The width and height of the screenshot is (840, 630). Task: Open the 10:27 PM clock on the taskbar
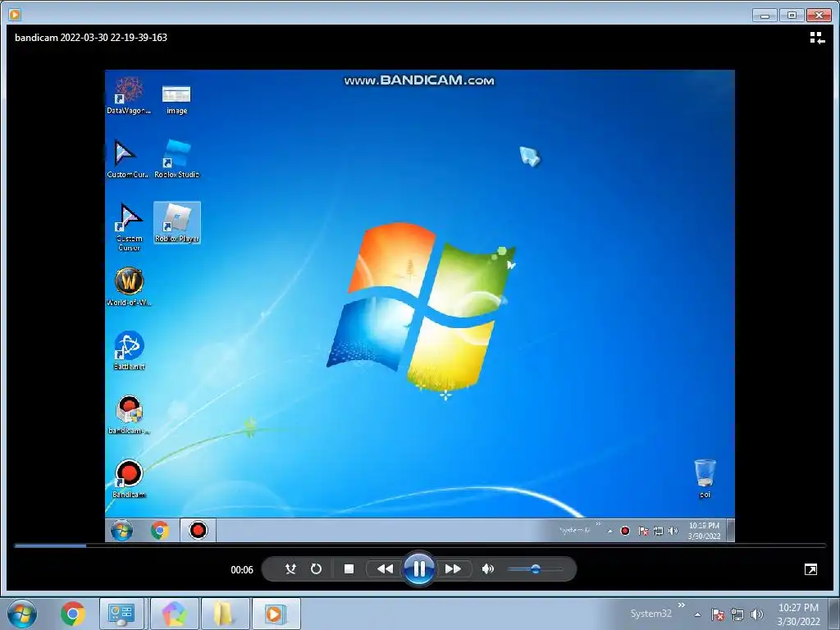tap(798, 614)
